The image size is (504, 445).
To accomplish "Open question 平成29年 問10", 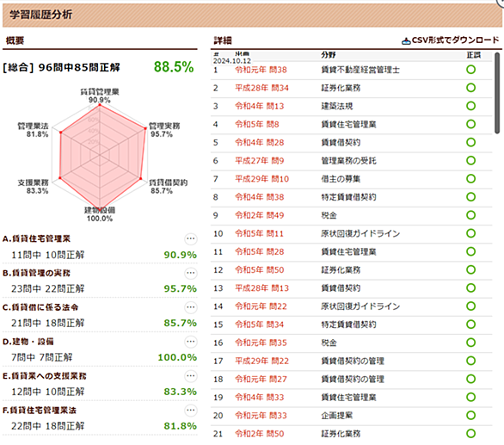I will tap(261, 179).
